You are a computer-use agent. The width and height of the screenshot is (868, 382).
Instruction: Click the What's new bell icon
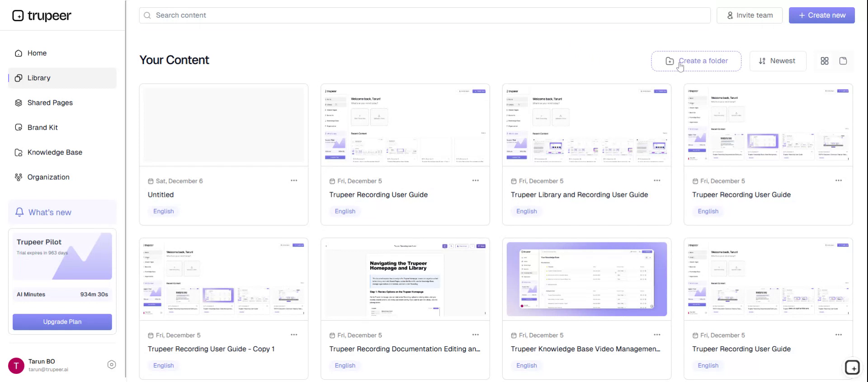coord(19,212)
